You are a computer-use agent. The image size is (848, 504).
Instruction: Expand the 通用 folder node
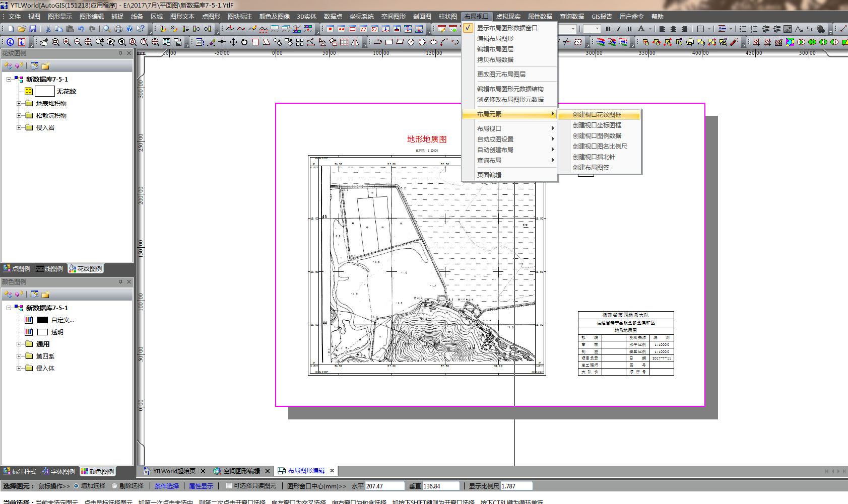(x=19, y=344)
